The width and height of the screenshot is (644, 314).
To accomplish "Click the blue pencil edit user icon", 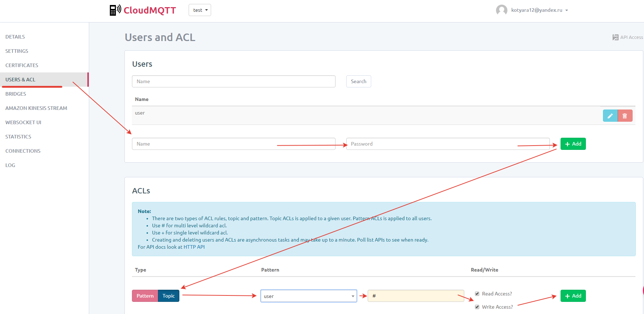I will tap(610, 116).
